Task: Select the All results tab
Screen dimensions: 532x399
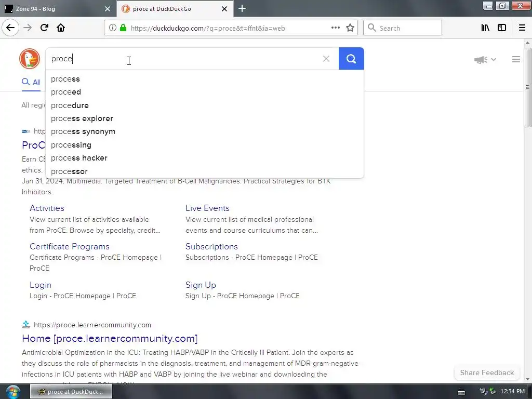Action: click(x=31, y=82)
